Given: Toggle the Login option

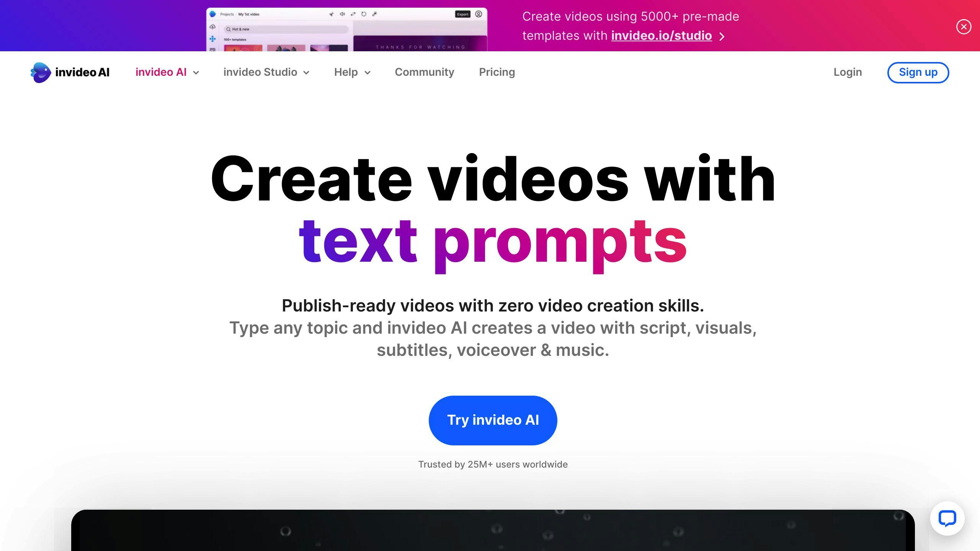Looking at the screenshot, I should click(848, 72).
